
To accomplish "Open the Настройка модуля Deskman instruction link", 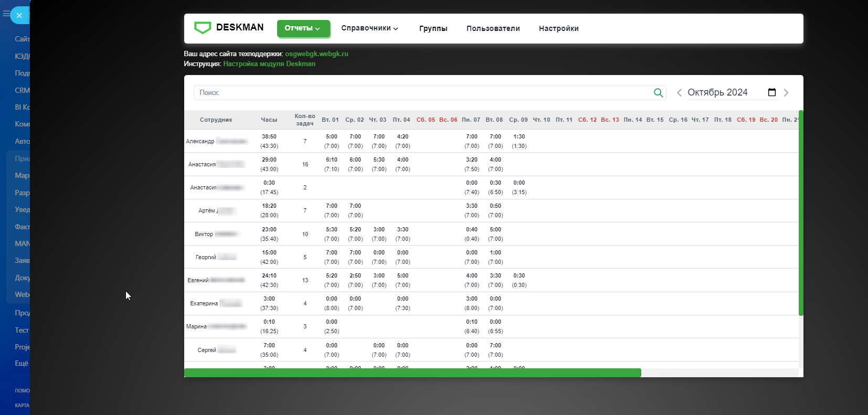I will tap(269, 63).
